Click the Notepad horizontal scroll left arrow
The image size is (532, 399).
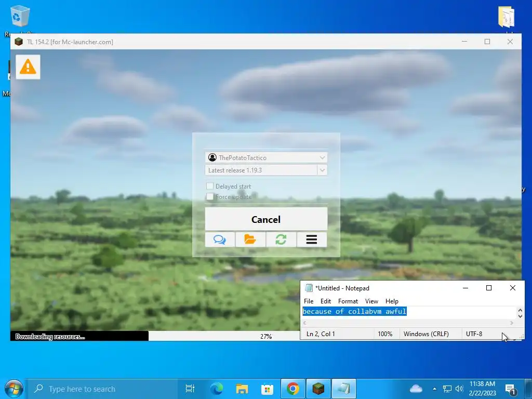(x=304, y=323)
